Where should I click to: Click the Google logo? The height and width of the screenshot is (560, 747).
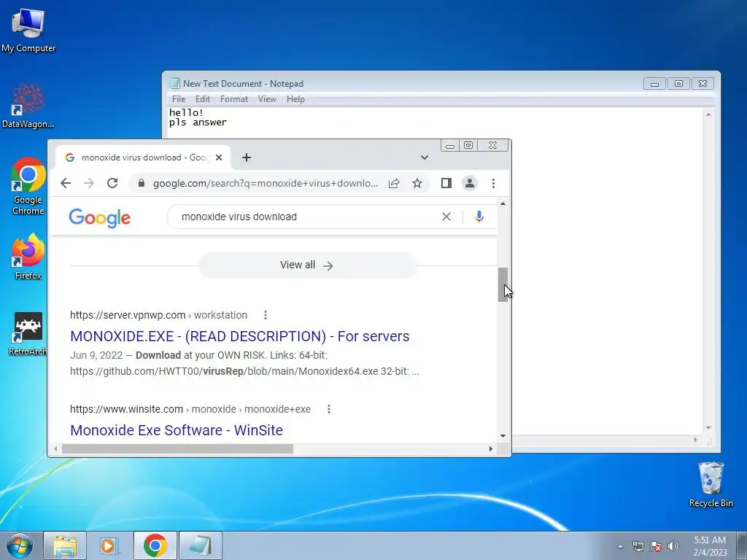99,218
